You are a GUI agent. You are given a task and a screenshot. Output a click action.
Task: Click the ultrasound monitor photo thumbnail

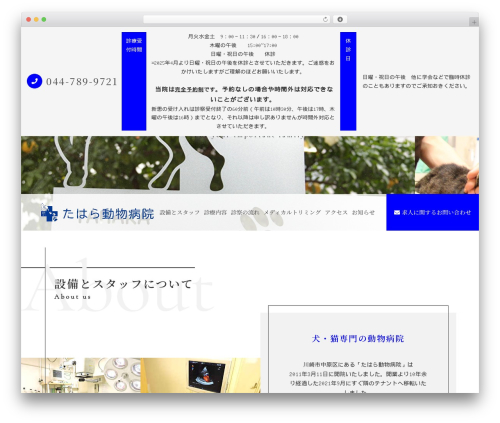200,375
